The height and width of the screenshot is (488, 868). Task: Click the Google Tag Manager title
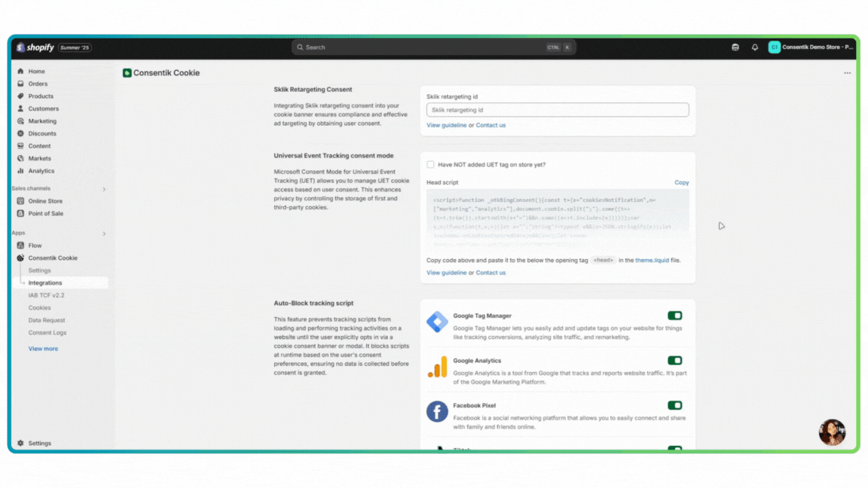coord(482,316)
